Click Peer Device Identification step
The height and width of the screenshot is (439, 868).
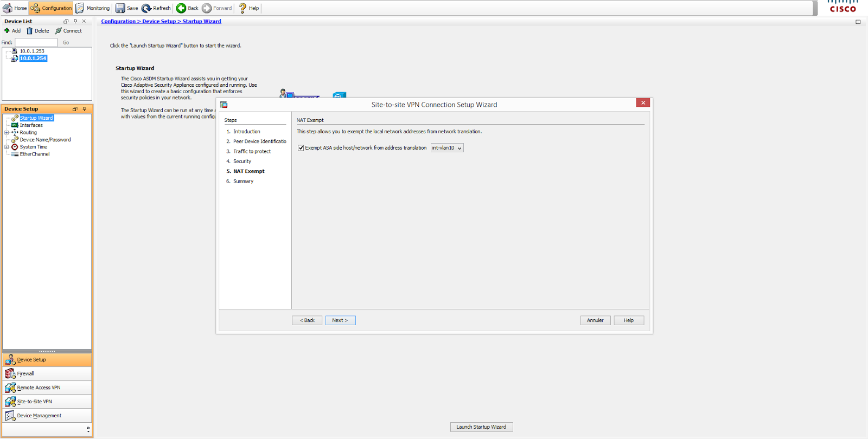click(260, 141)
